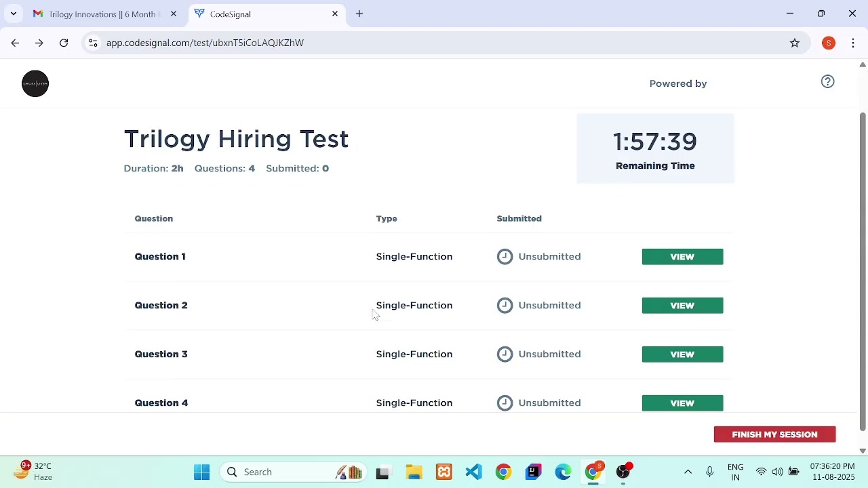This screenshot has height=488, width=868.
Task: Click the Question column header
Action: click(153, 218)
